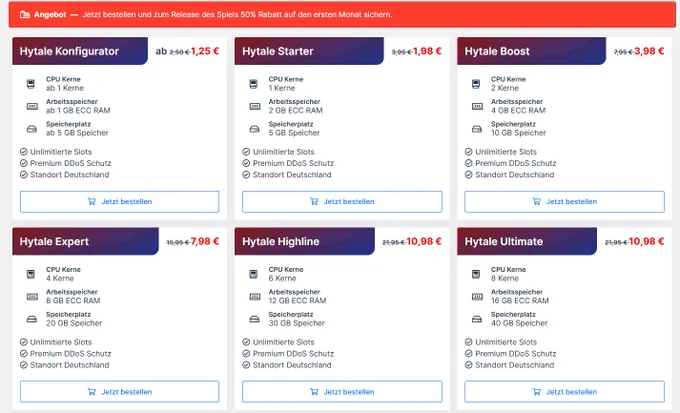
Task: Click the RAM icon in Hytale Konfigurator card
Action: pos(32,106)
